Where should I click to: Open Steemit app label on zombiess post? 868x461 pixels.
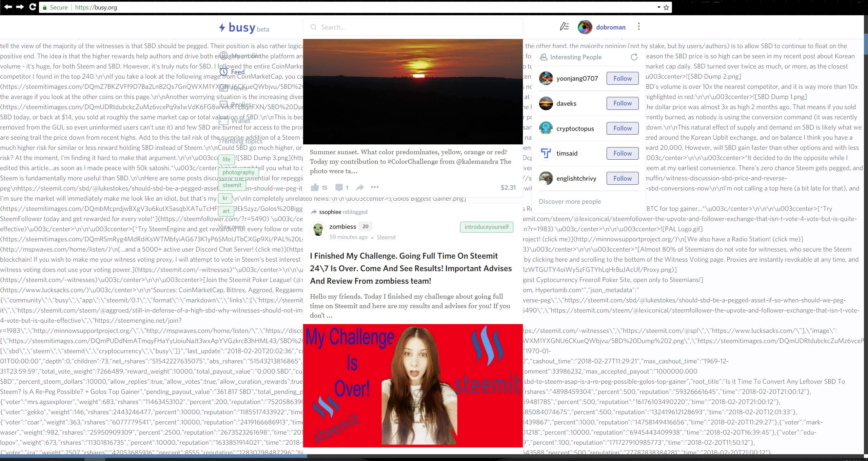coord(386,237)
